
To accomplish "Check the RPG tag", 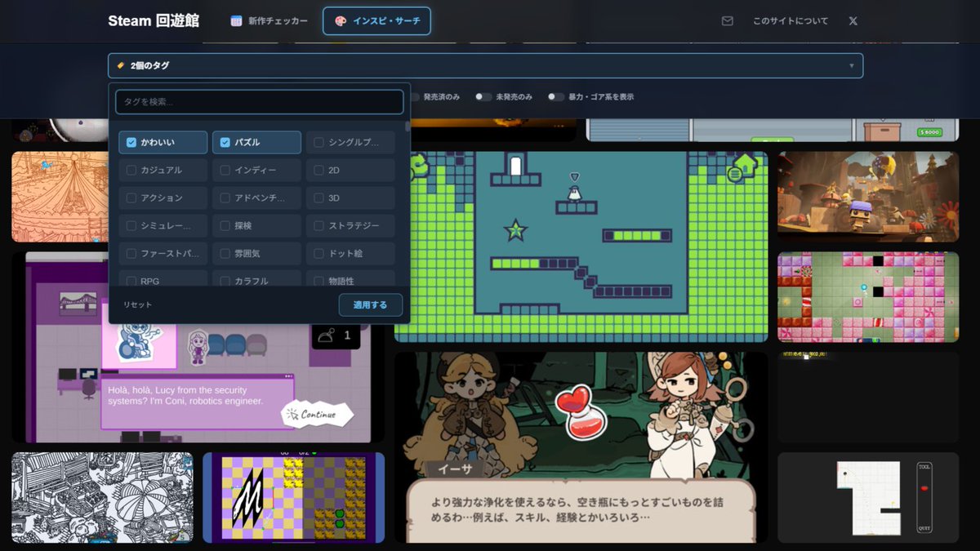I will pyautogui.click(x=163, y=278).
